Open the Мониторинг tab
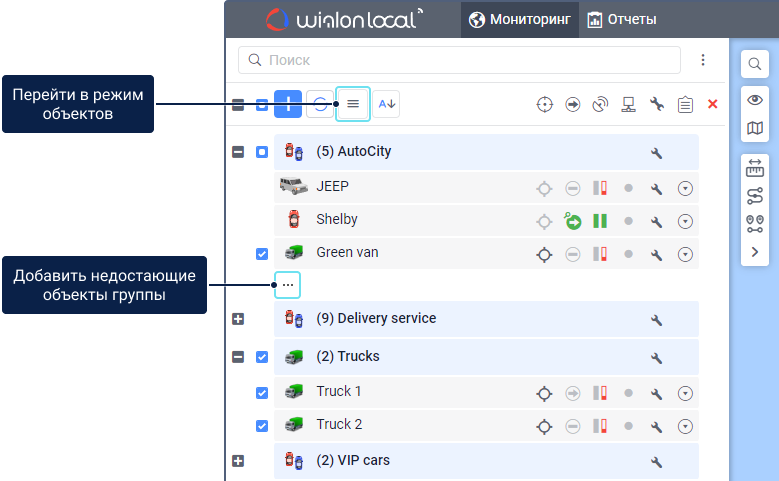 [520, 19]
